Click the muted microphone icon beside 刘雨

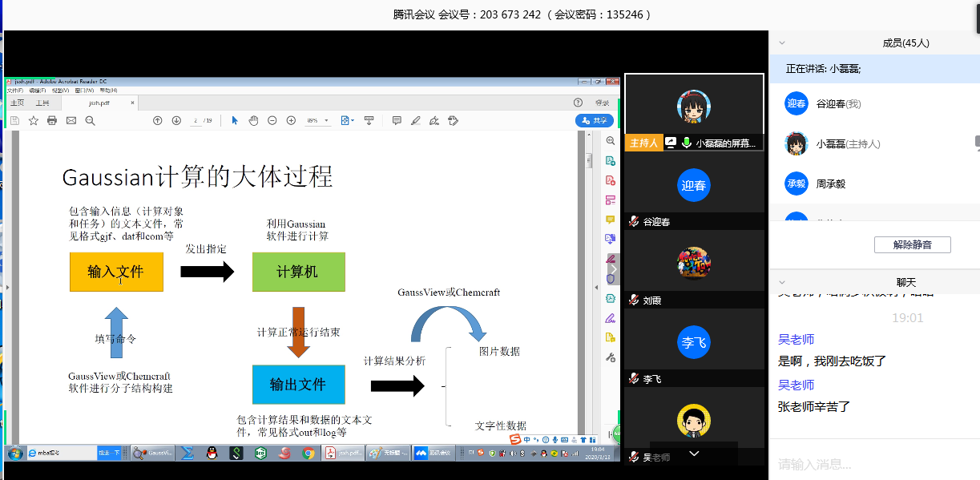coord(634,301)
